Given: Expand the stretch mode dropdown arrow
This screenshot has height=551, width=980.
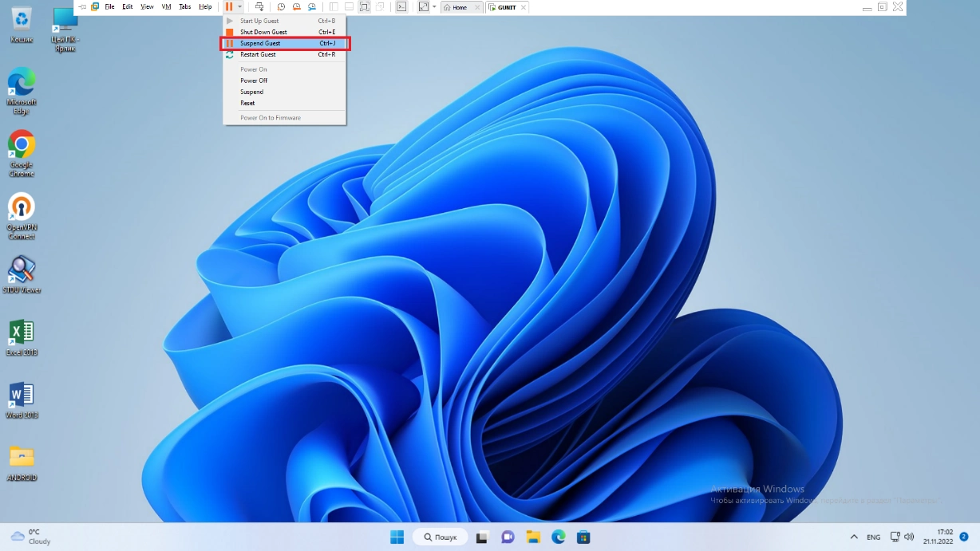Looking at the screenshot, I should (434, 7).
